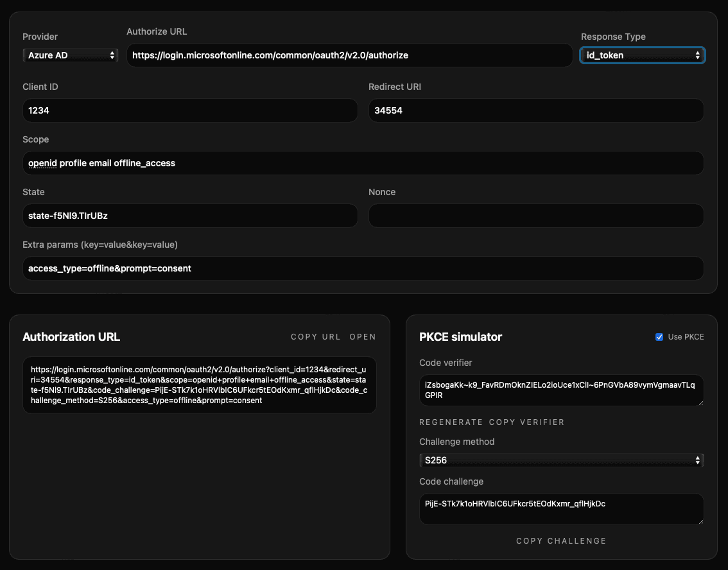728x570 pixels.
Task: Click the generated Authorization URL text block
Action: [x=200, y=385]
